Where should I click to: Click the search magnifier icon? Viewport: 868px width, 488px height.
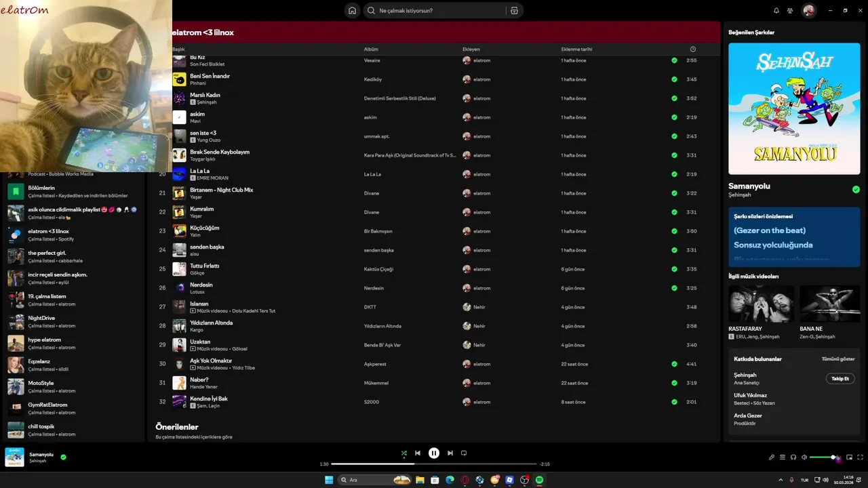coord(371,11)
